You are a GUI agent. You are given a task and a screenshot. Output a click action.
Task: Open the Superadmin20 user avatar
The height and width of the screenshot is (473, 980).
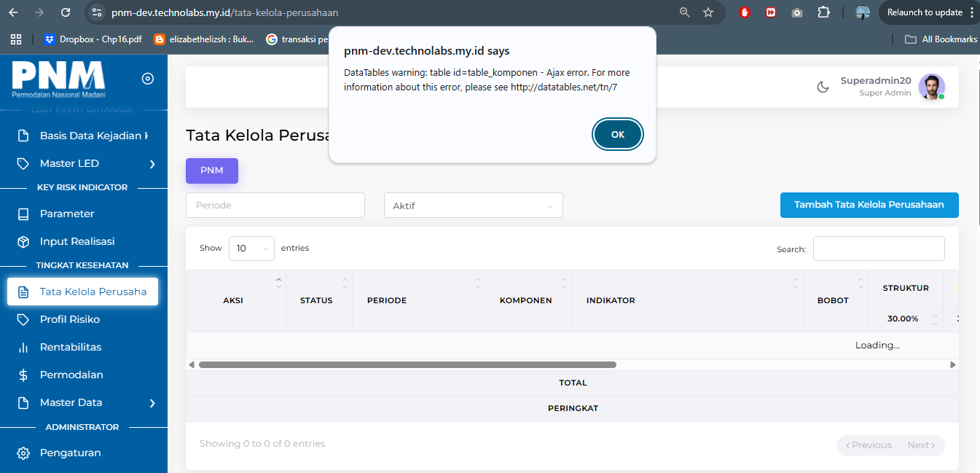932,87
